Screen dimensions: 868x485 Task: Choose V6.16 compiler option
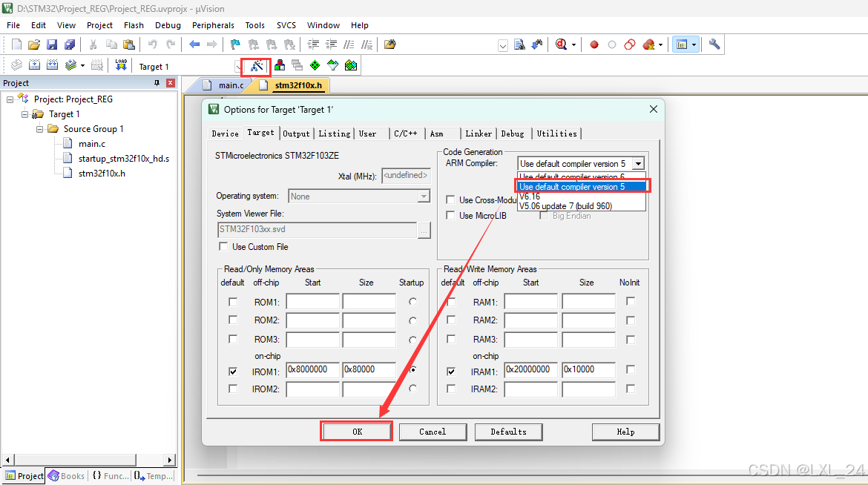581,197
